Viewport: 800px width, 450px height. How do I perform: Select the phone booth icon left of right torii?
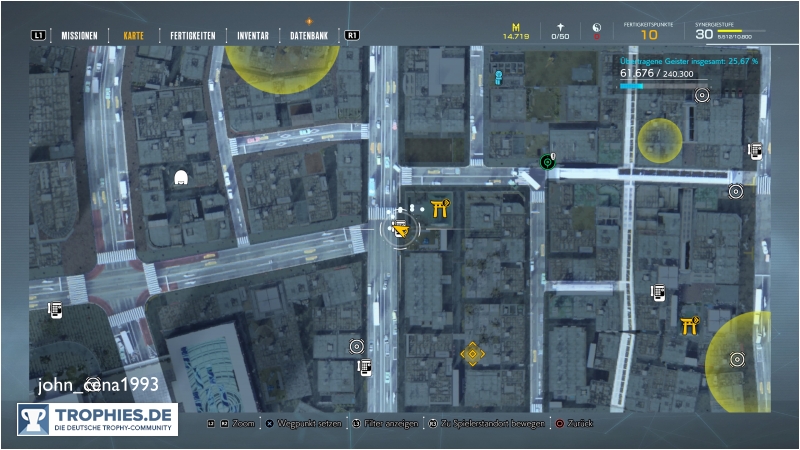658,292
